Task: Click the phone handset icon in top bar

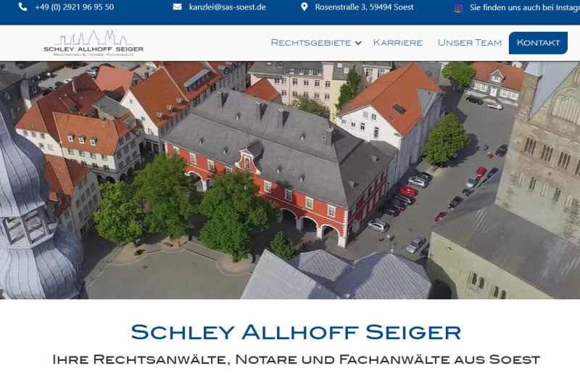Action: [22, 7]
